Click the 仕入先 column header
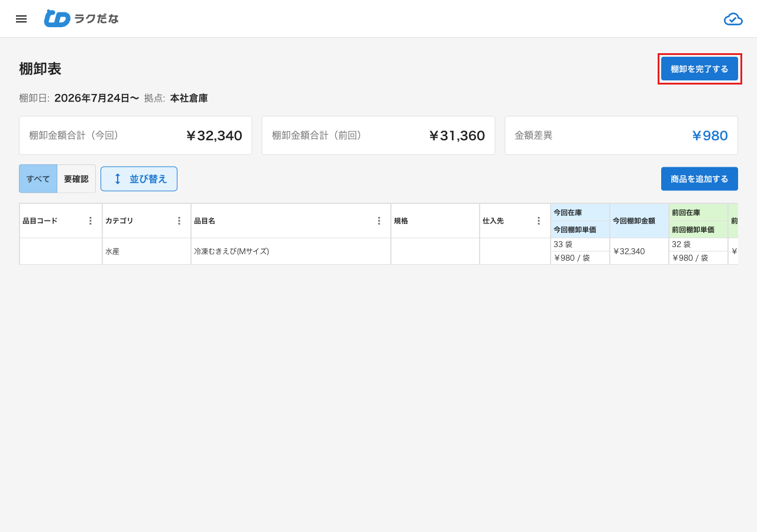The image size is (757, 532). pos(515,220)
